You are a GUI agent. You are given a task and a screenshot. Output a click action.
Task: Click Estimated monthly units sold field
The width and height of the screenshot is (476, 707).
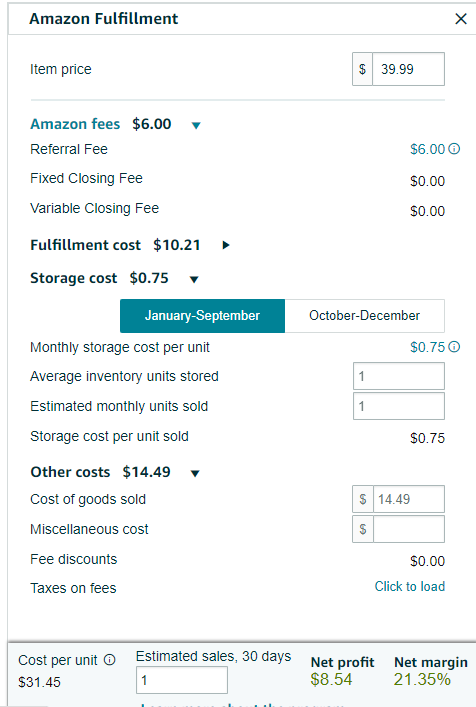pyautogui.click(x=399, y=406)
